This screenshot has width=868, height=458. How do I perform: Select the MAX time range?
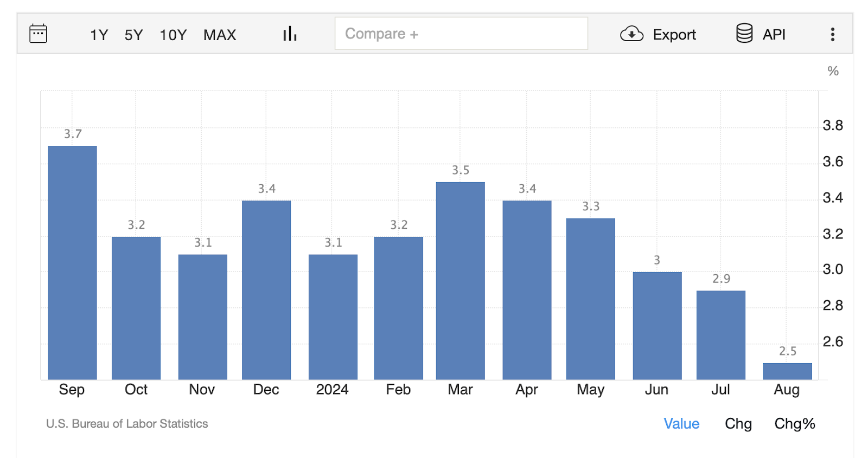coord(220,35)
